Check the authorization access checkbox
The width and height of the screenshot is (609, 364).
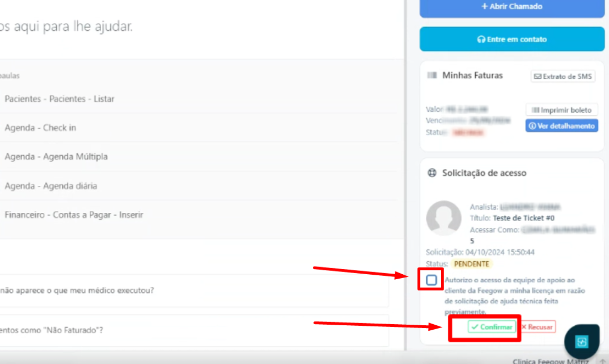(431, 280)
